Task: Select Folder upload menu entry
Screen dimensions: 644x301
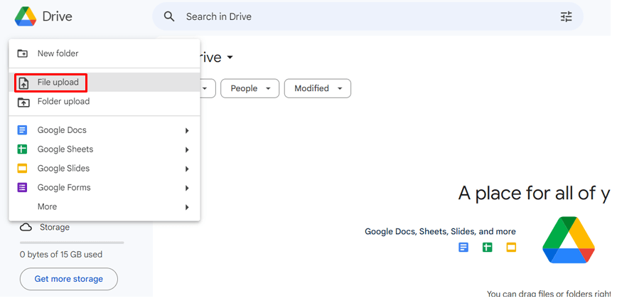Action: [104, 102]
